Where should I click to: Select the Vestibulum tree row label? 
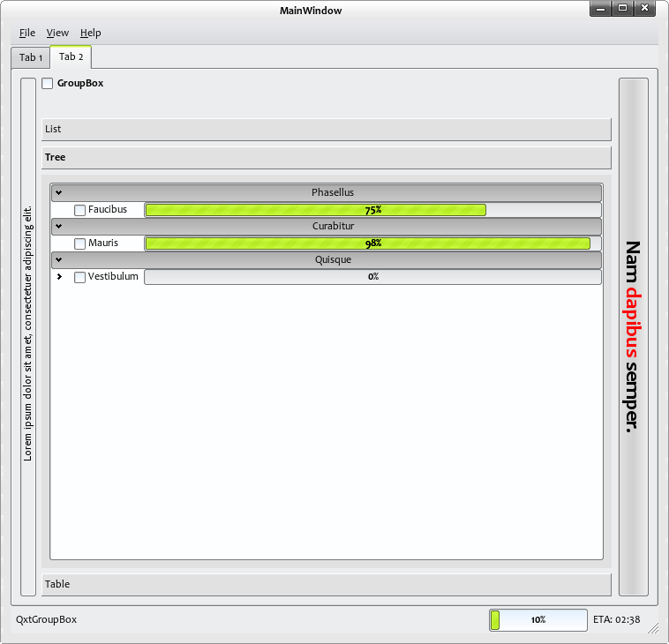113,276
